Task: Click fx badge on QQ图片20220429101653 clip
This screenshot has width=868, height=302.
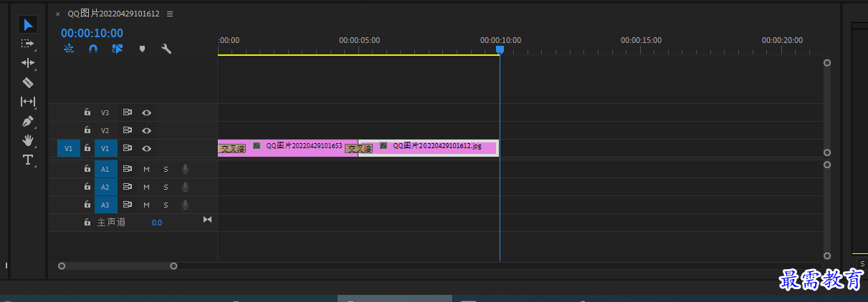Action: click(x=257, y=145)
